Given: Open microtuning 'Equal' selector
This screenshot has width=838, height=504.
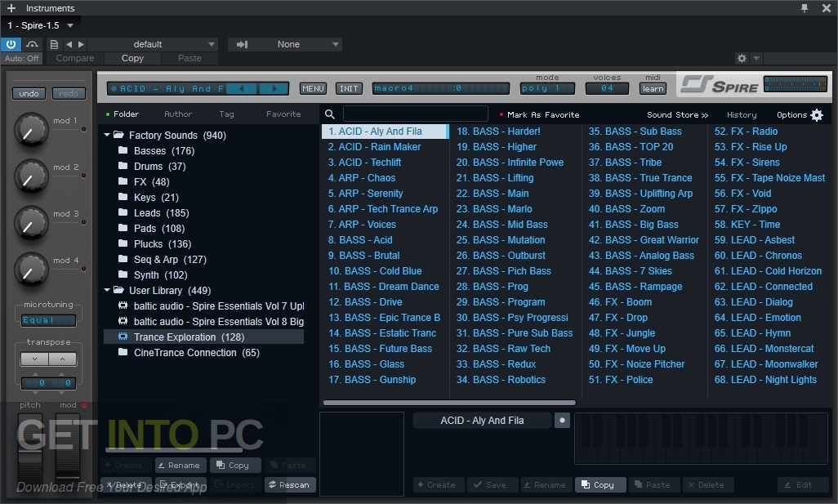Looking at the screenshot, I should tap(48, 320).
